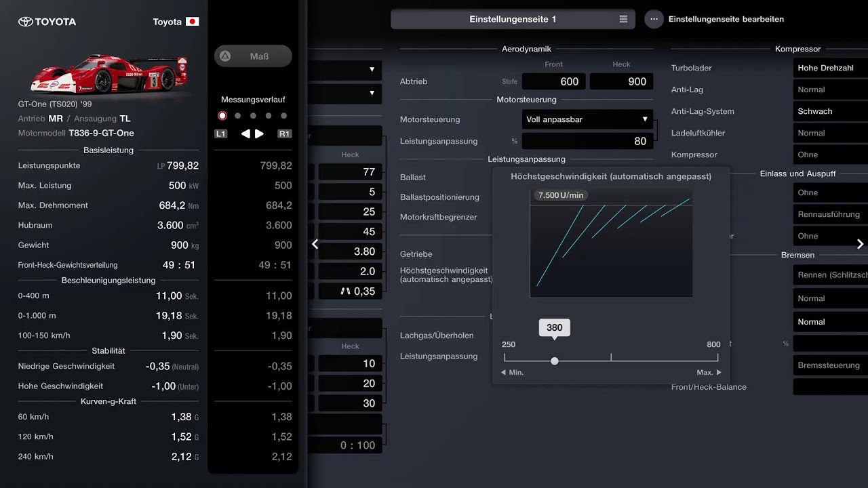868x488 pixels.
Task: Open the Bremssteuerung option field
Action: pos(830,365)
